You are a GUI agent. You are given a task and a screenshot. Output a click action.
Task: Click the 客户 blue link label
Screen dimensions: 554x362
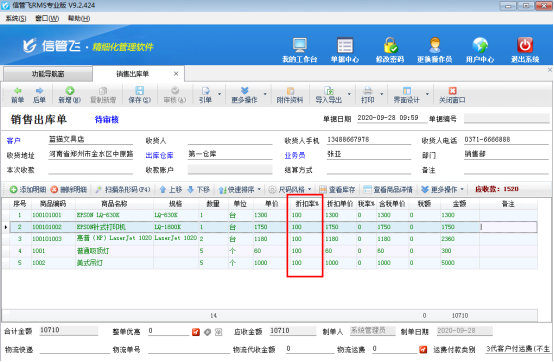click(13, 141)
